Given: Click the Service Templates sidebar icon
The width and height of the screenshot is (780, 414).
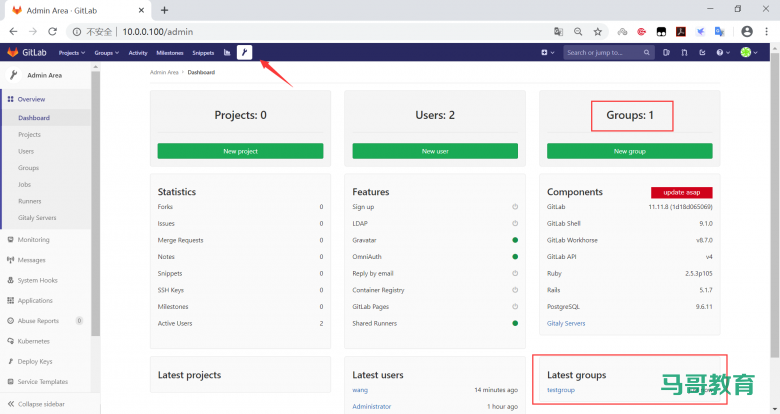Looking at the screenshot, I should 10,382.
